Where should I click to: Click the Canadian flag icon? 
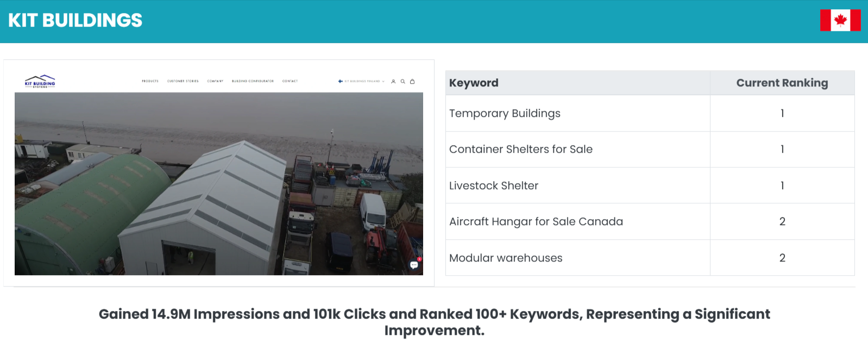pos(840,21)
